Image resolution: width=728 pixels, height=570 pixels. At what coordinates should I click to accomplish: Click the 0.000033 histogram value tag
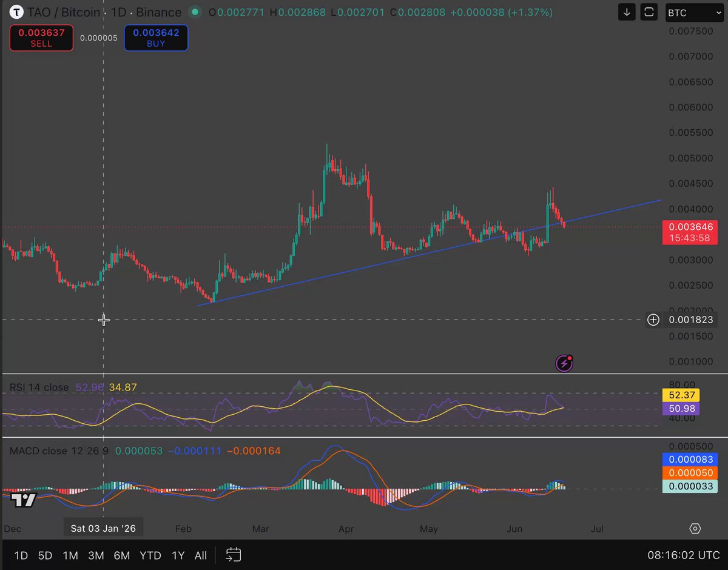tap(692, 486)
